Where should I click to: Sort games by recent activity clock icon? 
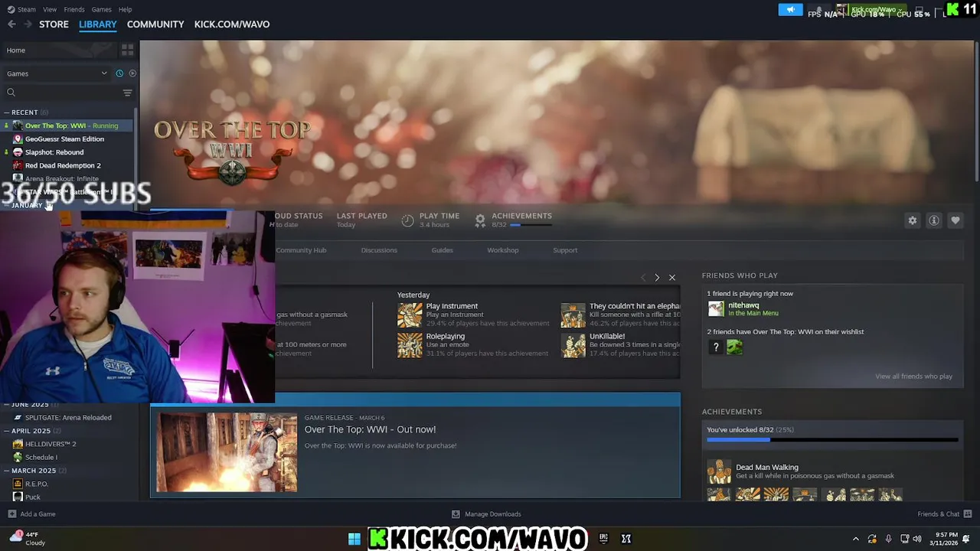click(x=119, y=73)
